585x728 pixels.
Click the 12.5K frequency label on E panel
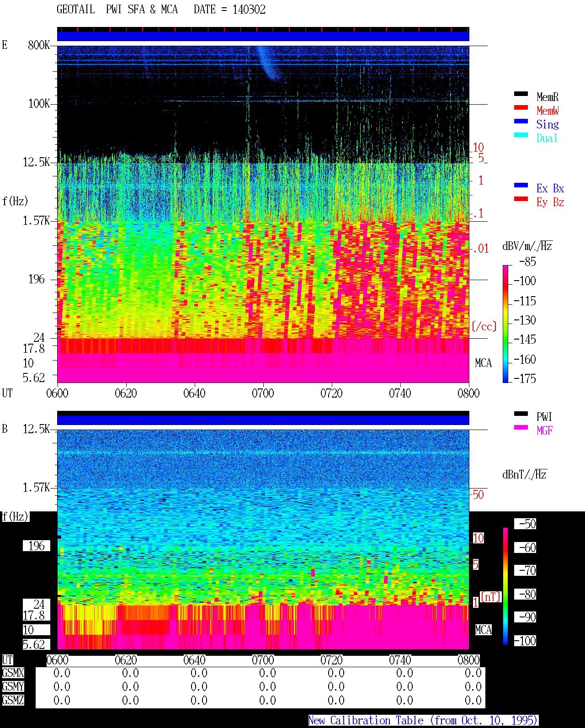(36, 162)
